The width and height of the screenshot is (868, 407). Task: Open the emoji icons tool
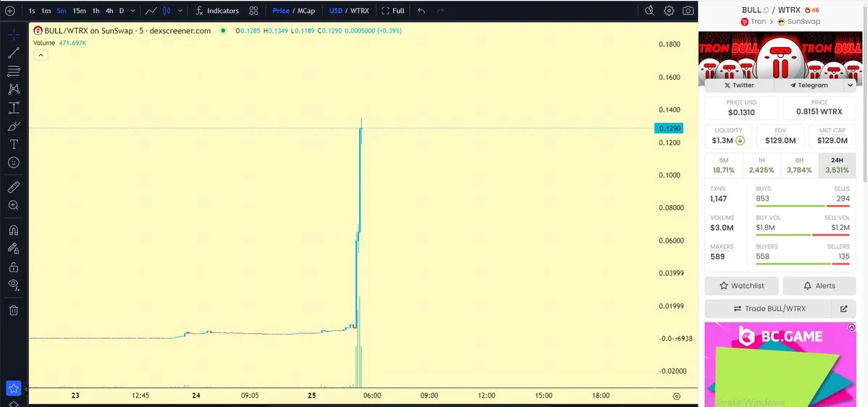pos(14,162)
